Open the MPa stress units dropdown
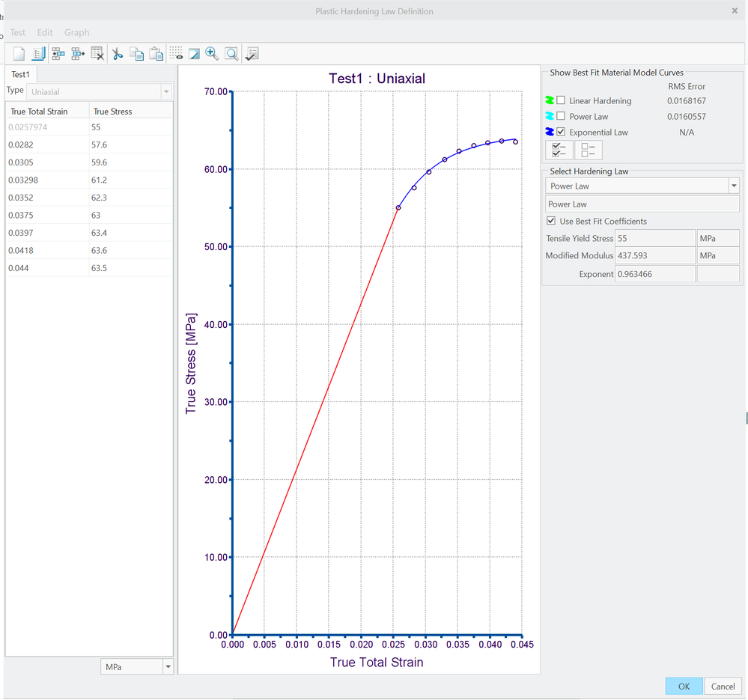Image resolution: width=748 pixels, height=700 pixels. pos(167,666)
